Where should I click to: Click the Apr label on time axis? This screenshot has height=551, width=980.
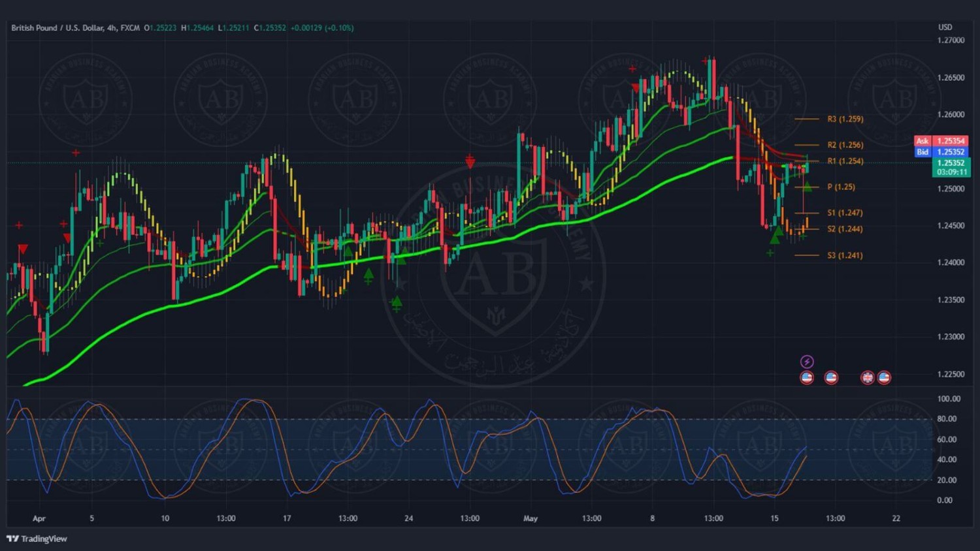point(39,518)
